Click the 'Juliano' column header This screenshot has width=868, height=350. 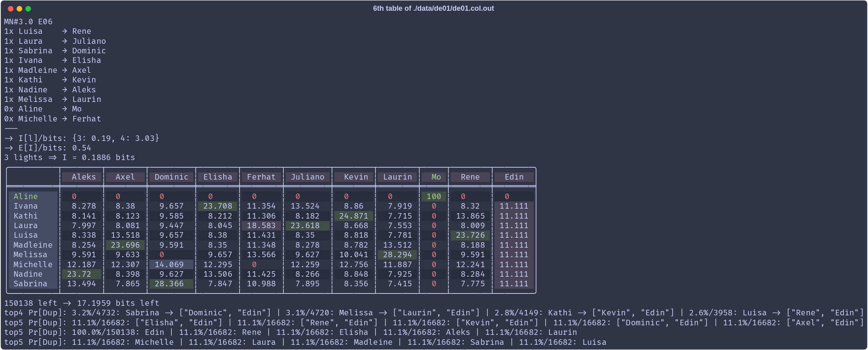click(307, 177)
